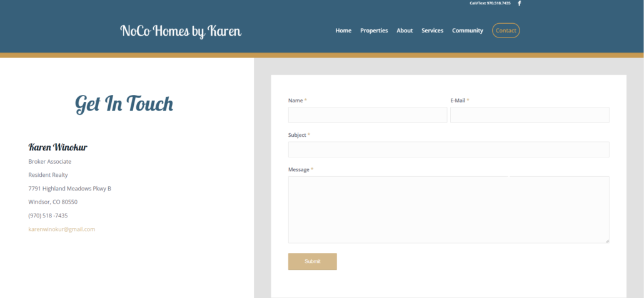Image resolution: width=644 pixels, height=298 pixels.
Task: Open the Community menu item
Action: coord(468,31)
